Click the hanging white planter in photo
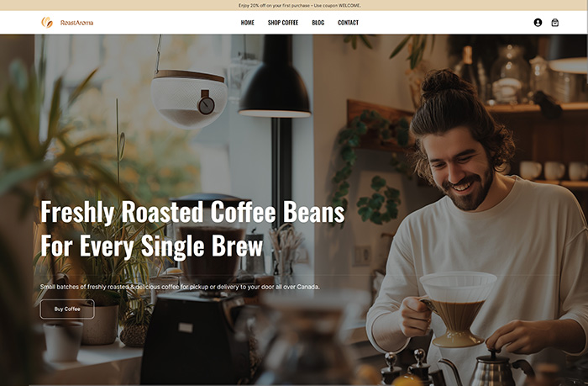588x386 pixels. pos(189,98)
